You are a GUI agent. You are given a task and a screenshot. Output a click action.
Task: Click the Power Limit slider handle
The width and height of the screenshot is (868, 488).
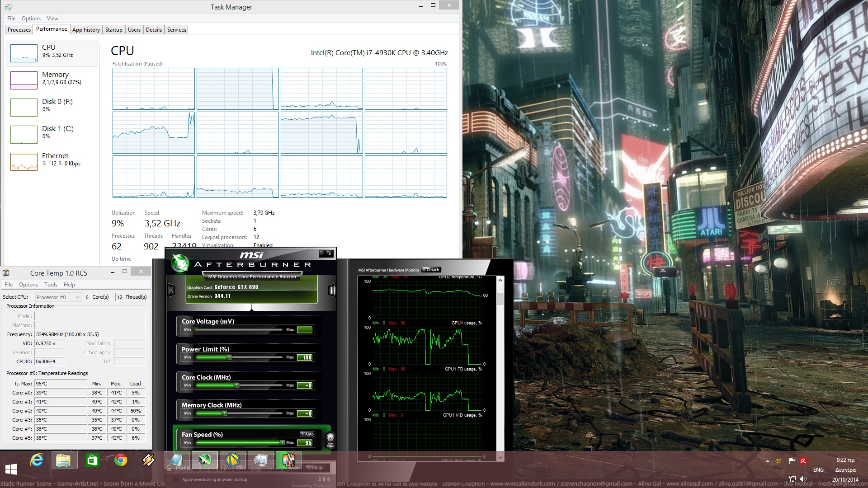click(229, 357)
